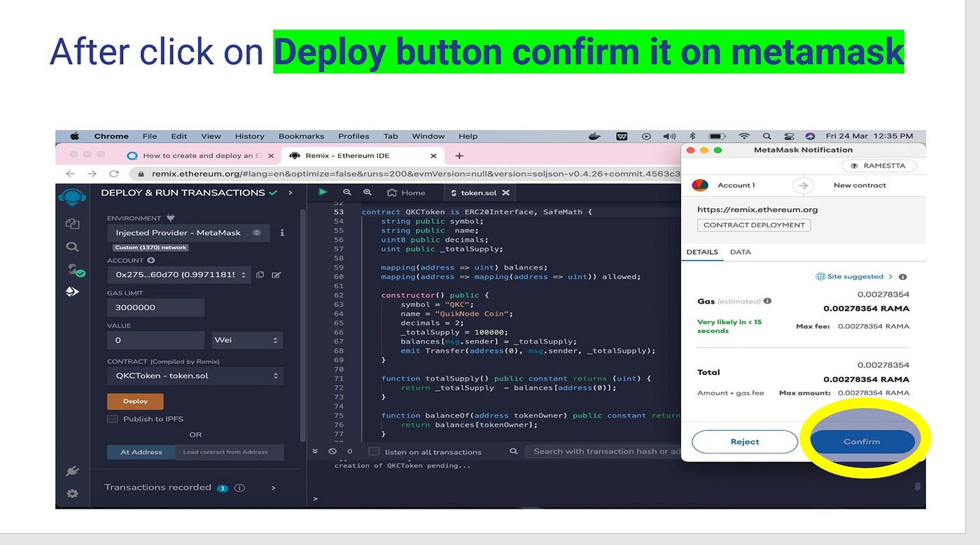The image size is (980, 545).
Task: Open a new Chrome tab
Action: point(459,155)
